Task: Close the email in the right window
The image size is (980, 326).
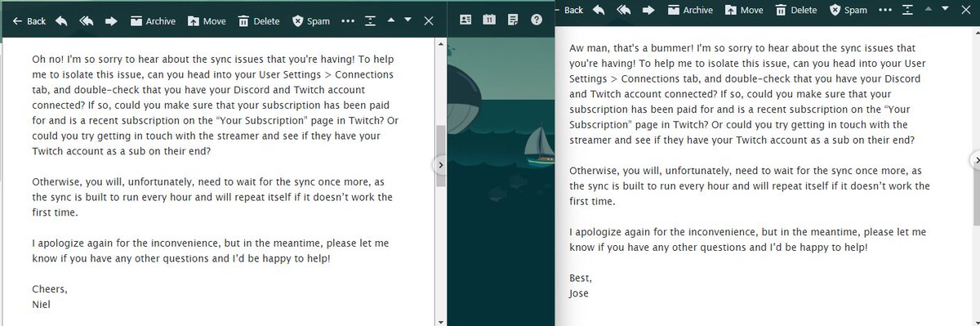Action: (x=966, y=10)
